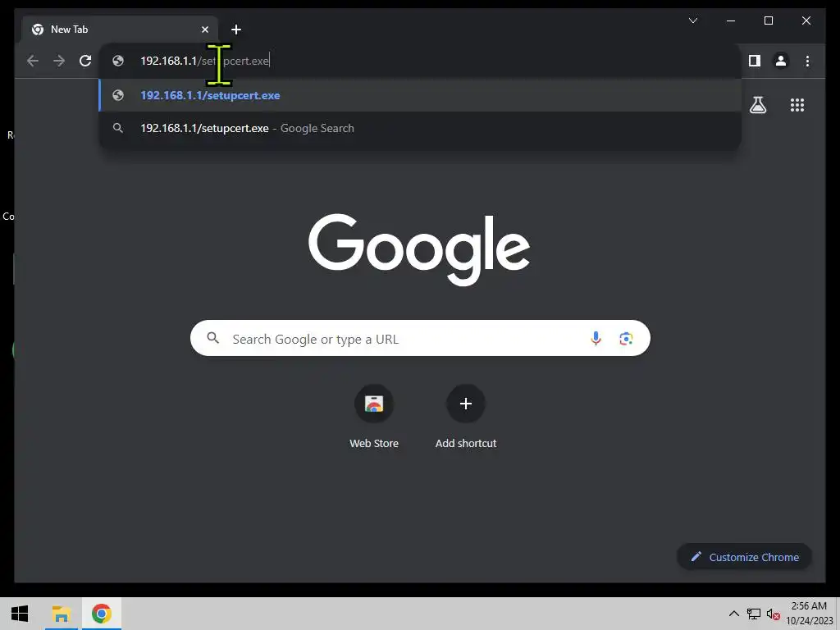
Task: Open the profile avatar icon
Action: 781,61
